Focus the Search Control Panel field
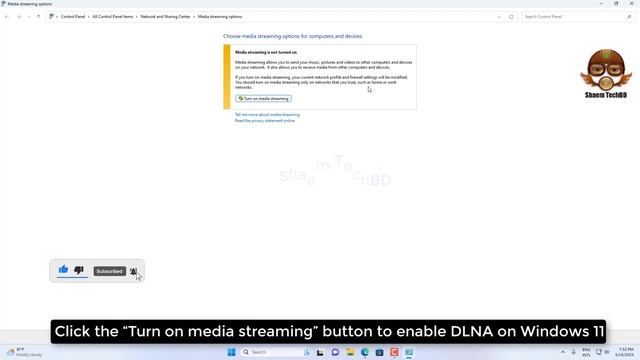 pyautogui.click(x=577, y=17)
